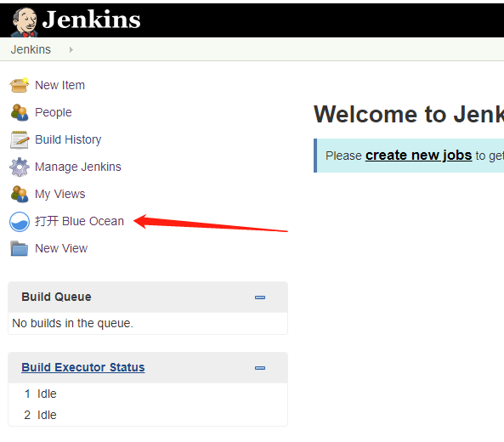The width and height of the screenshot is (504, 442).
Task: Open 打开 Blue Ocean link
Action: [x=79, y=221]
